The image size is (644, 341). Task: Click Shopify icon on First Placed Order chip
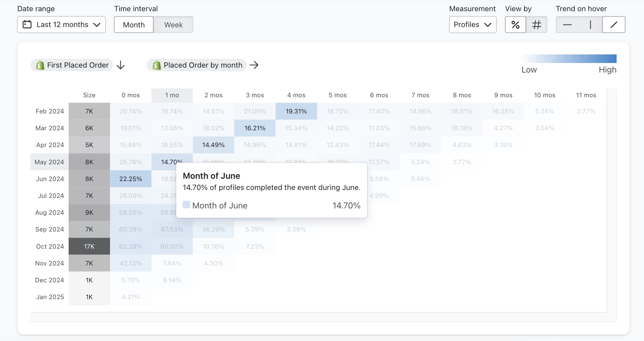(x=40, y=65)
